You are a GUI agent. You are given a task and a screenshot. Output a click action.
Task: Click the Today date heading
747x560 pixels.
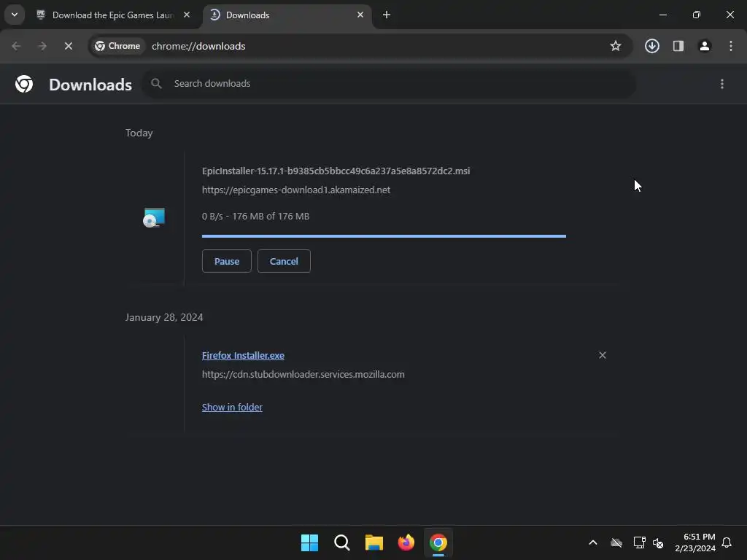tap(139, 133)
